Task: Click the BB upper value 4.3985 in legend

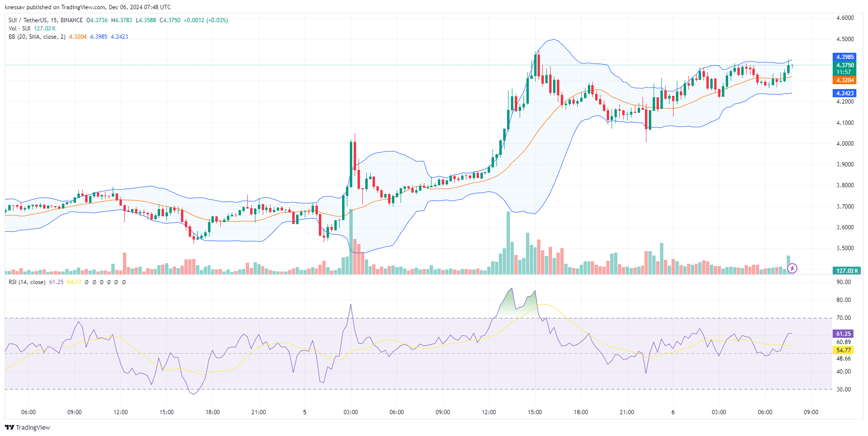Action: click(x=99, y=37)
